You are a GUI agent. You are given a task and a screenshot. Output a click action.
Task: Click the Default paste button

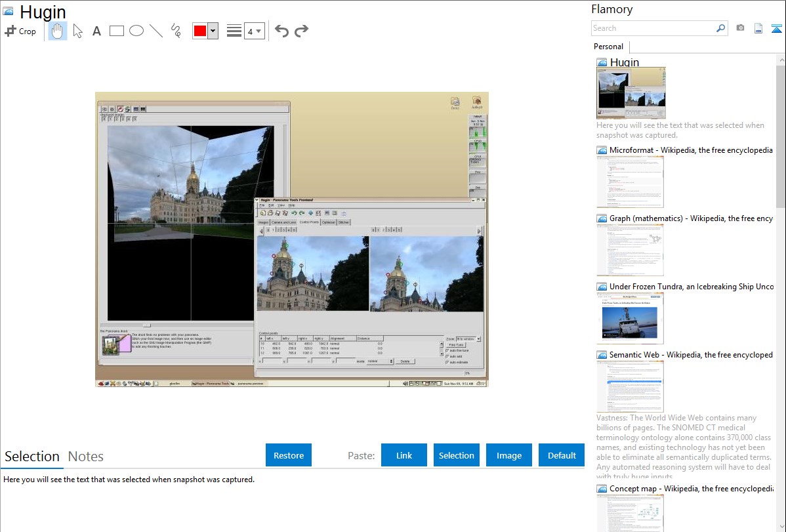[x=562, y=455]
